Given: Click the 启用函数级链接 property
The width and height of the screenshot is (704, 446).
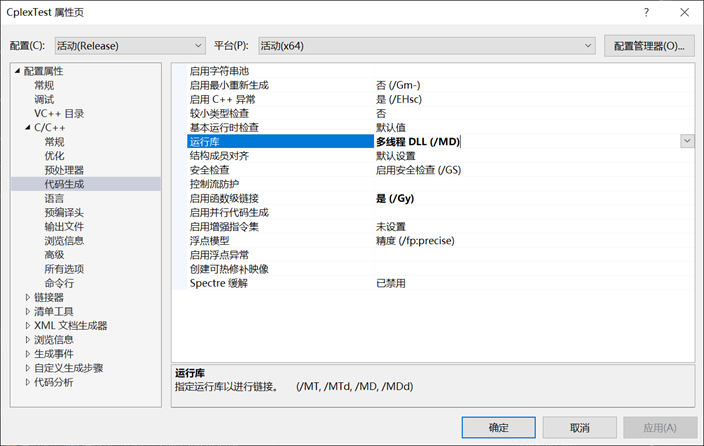Looking at the screenshot, I should click(224, 199).
